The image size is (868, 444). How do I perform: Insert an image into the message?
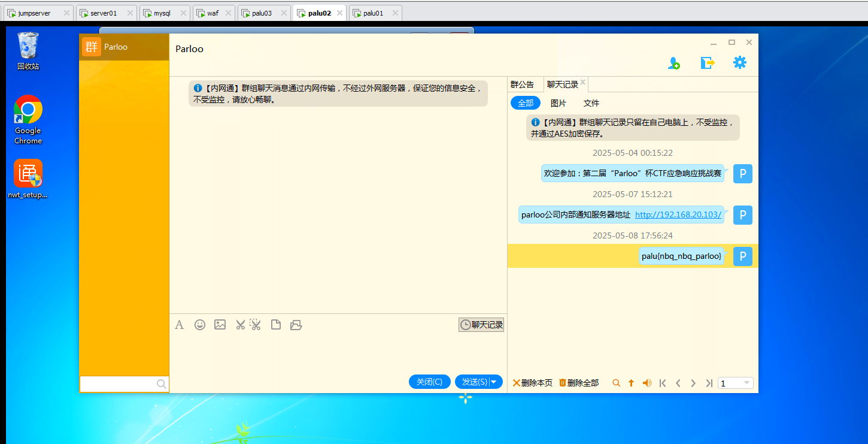point(220,324)
